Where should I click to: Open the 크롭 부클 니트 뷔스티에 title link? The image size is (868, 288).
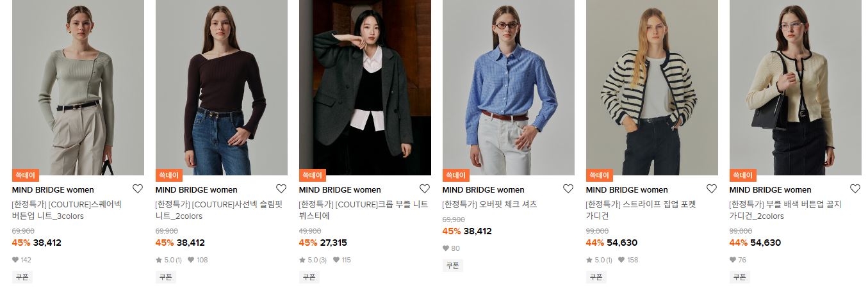[364, 211]
